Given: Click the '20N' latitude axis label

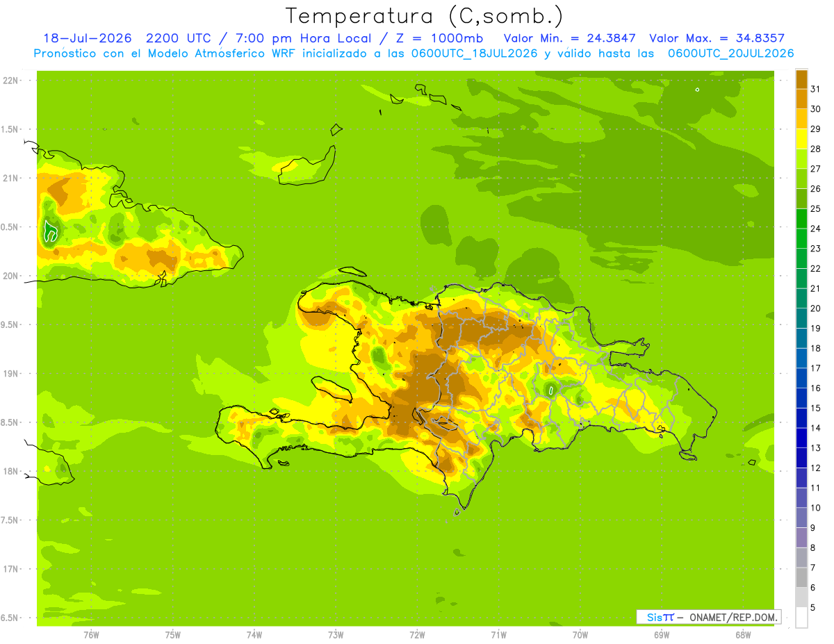Looking at the screenshot, I should (x=10, y=276).
